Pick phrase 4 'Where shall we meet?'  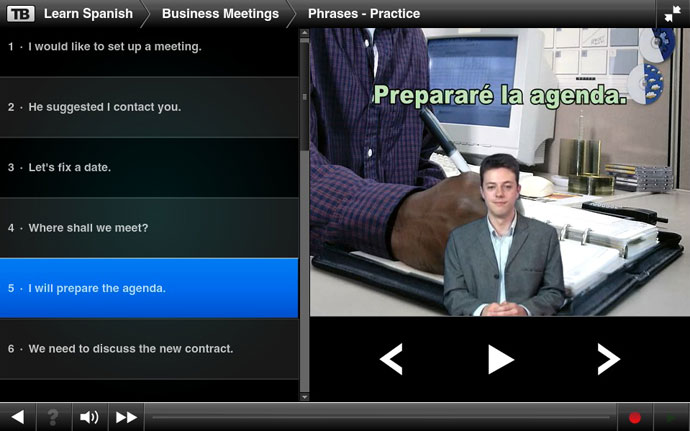(148, 228)
